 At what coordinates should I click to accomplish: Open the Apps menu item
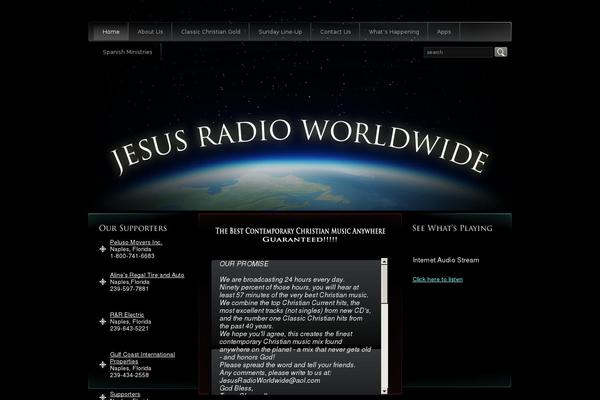point(444,32)
